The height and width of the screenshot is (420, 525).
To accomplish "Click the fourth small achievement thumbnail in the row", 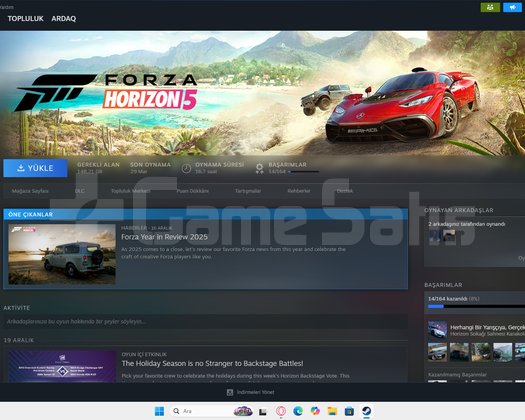I will tap(503, 352).
